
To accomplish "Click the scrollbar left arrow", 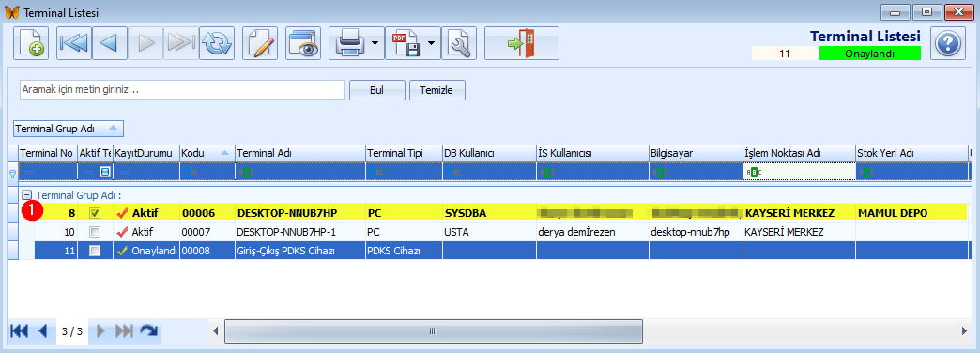I will click(x=215, y=331).
